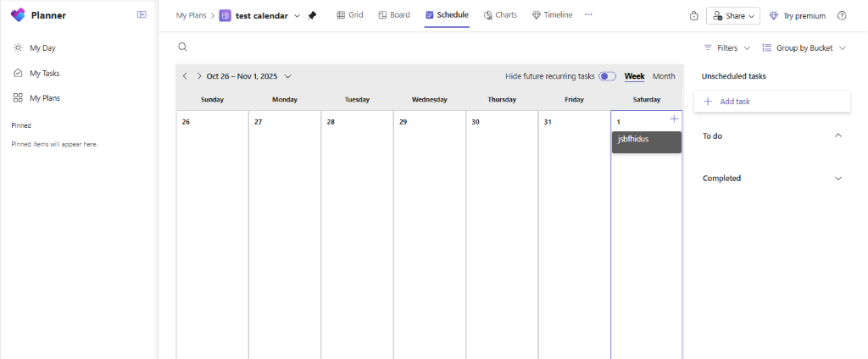Open the help question mark icon
Viewport: 868px width, 359px height.
842,15
